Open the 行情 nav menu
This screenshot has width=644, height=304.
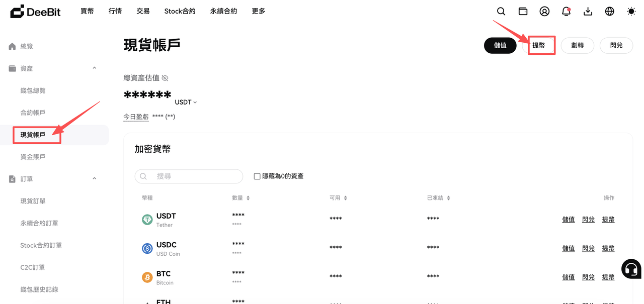pyautogui.click(x=115, y=11)
